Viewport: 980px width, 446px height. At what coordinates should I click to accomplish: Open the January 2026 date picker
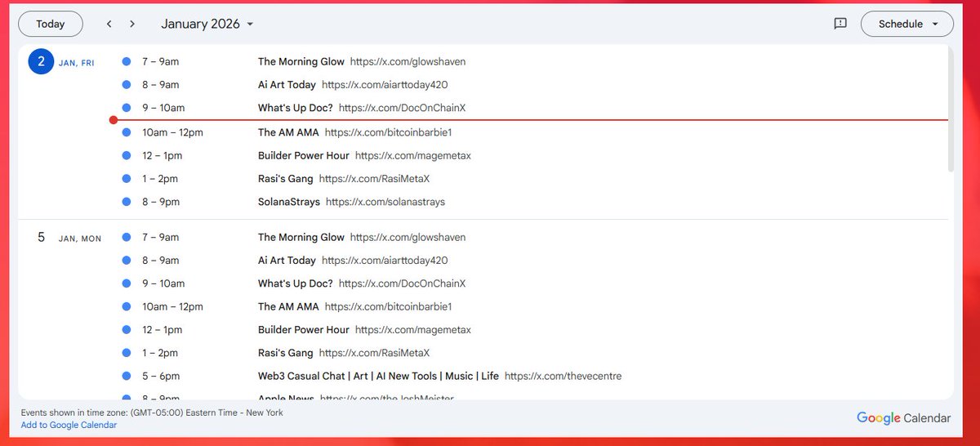(207, 24)
